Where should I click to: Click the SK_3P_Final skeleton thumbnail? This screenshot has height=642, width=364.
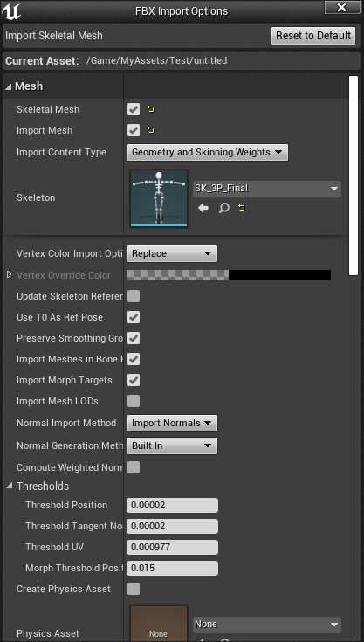coord(159,197)
